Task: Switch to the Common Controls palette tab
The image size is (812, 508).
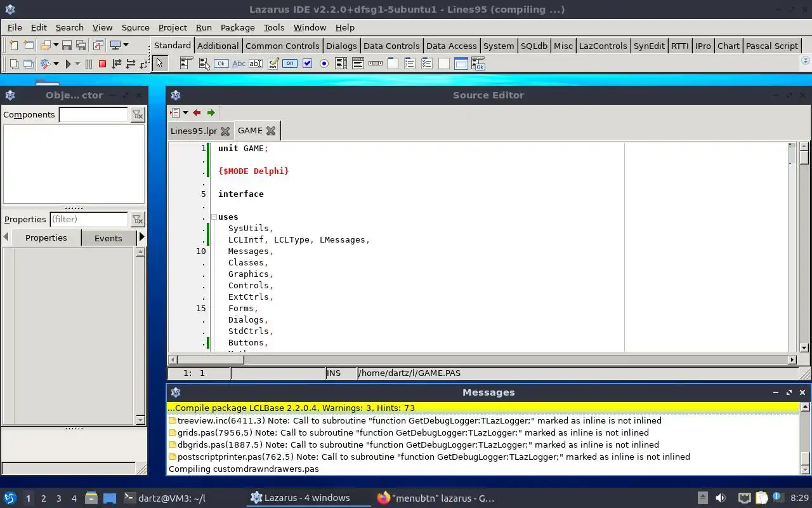Action: coord(282,46)
